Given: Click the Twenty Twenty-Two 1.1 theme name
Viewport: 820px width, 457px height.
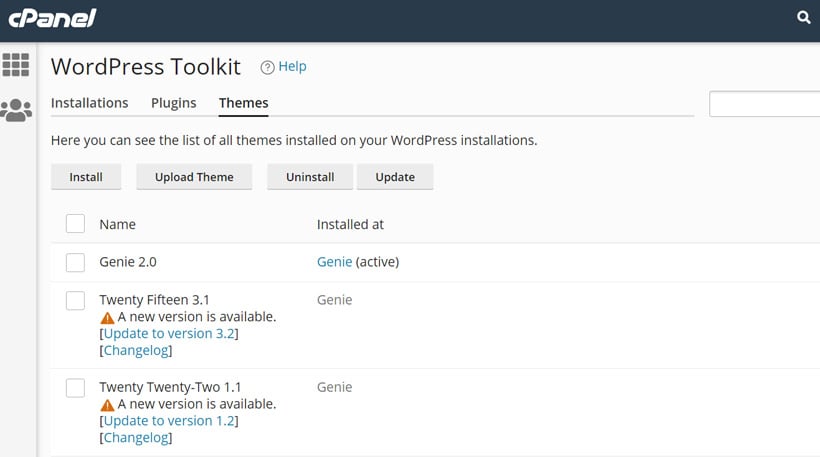Looking at the screenshot, I should pos(170,387).
